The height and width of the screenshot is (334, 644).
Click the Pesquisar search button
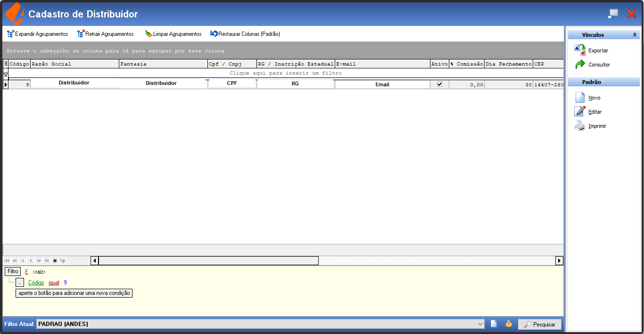(540, 324)
